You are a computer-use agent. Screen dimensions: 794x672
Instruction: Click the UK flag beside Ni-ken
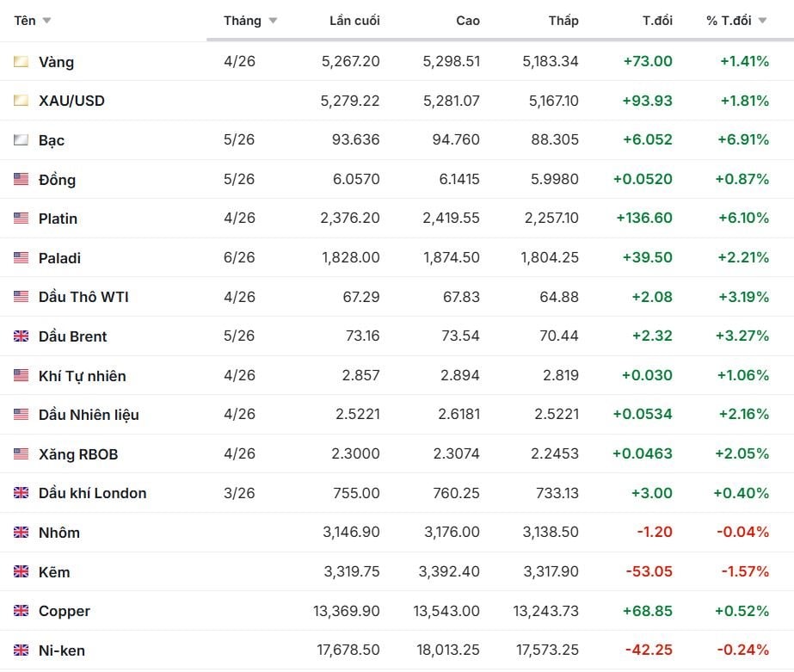click(x=21, y=650)
